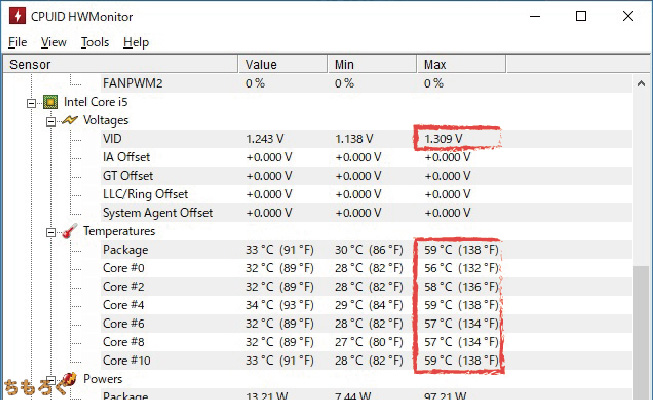Screen dimensions: 653x400
Task: Open the View menu
Action: pos(53,42)
